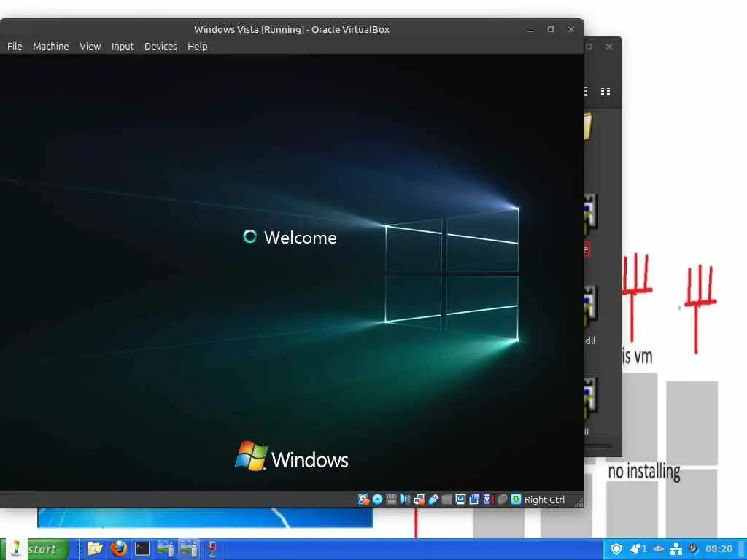747x560 pixels.
Task: Maximize the VirtualBox window
Action: click(x=551, y=29)
